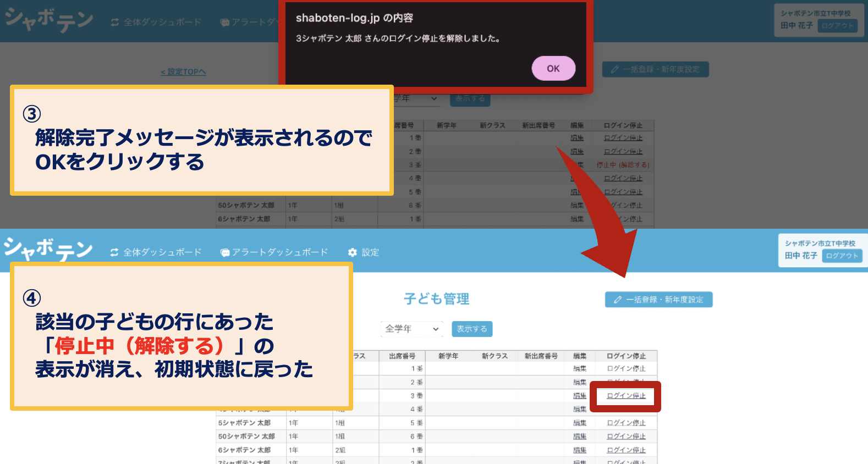Image resolution: width=868 pixels, height=464 pixels.
Task: Click the 新クラス column header in upper table
Action: [x=492, y=125]
